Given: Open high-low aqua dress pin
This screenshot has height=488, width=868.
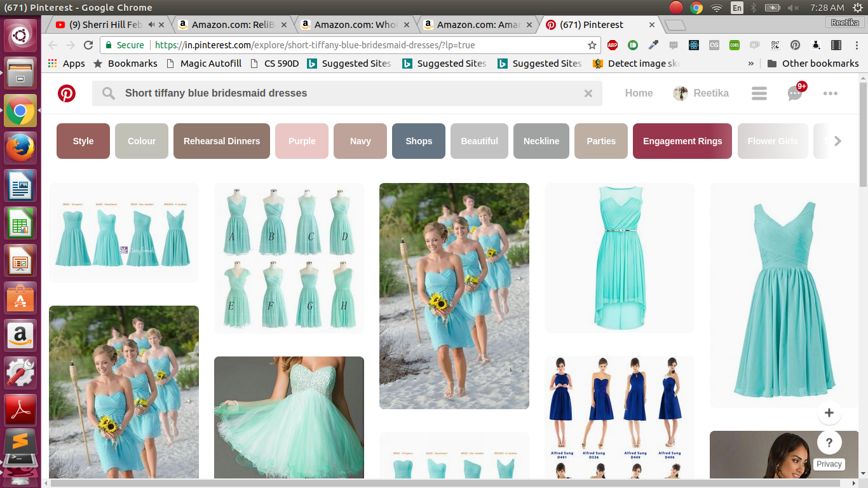Looking at the screenshot, I should click(620, 258).
